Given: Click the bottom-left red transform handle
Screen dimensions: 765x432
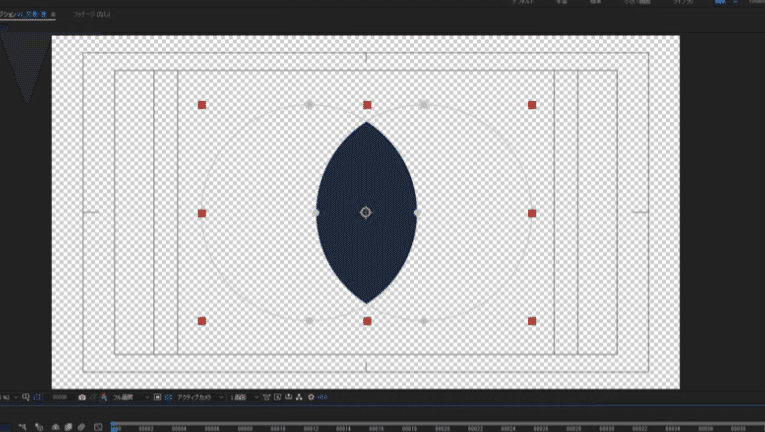Looking at the screenshot, I should (x=202, y=321).
